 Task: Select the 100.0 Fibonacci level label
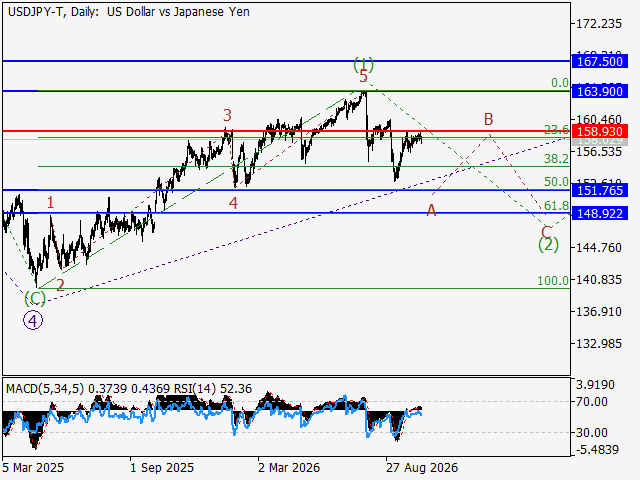553,280
